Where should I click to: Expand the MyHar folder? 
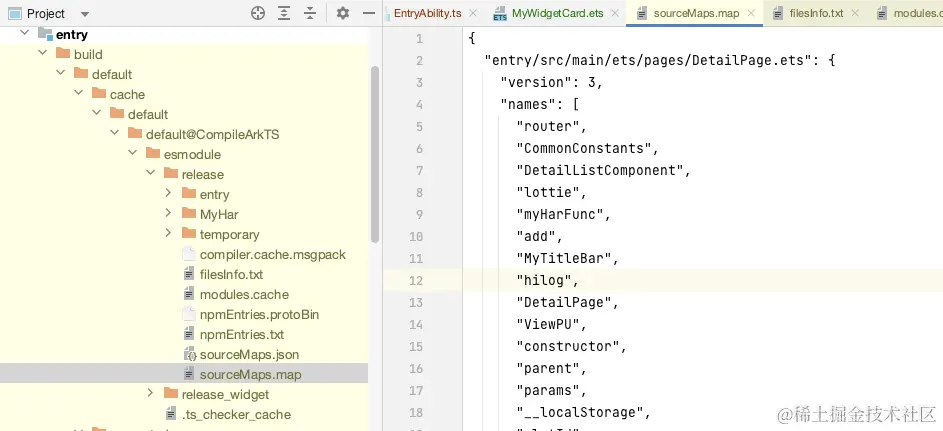[168, 213]
